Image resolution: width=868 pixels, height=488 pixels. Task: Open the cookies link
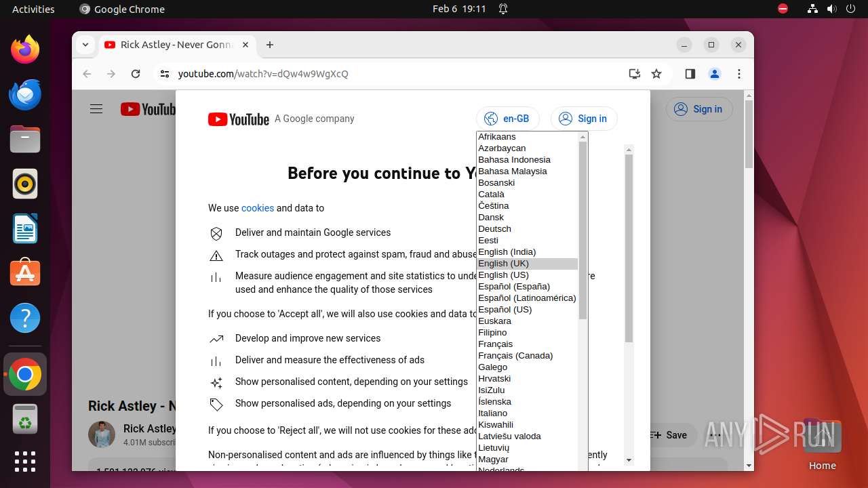(258, 208)
